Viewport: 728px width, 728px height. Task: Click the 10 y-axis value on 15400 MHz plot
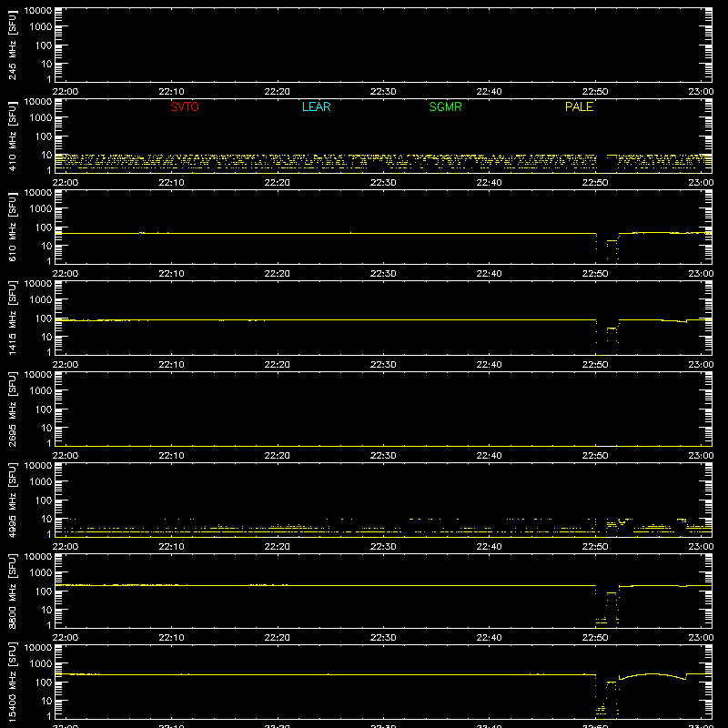click(x=46, y=701)
